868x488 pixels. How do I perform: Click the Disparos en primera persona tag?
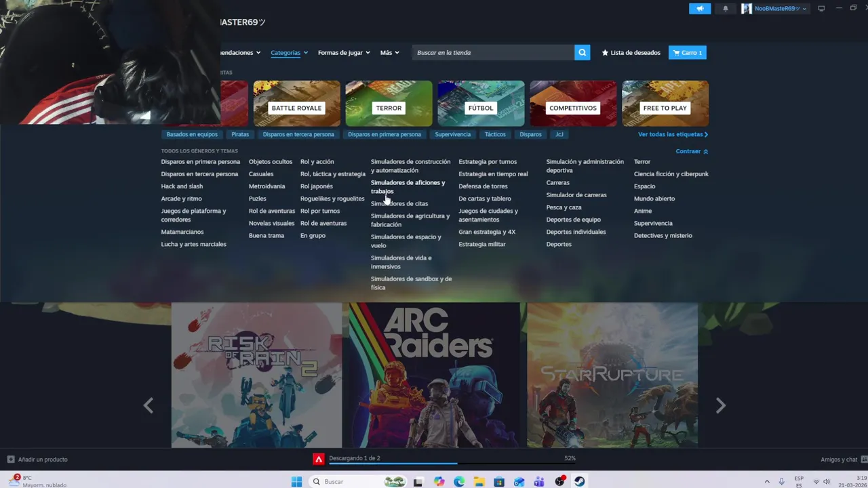tap(384, 134)
